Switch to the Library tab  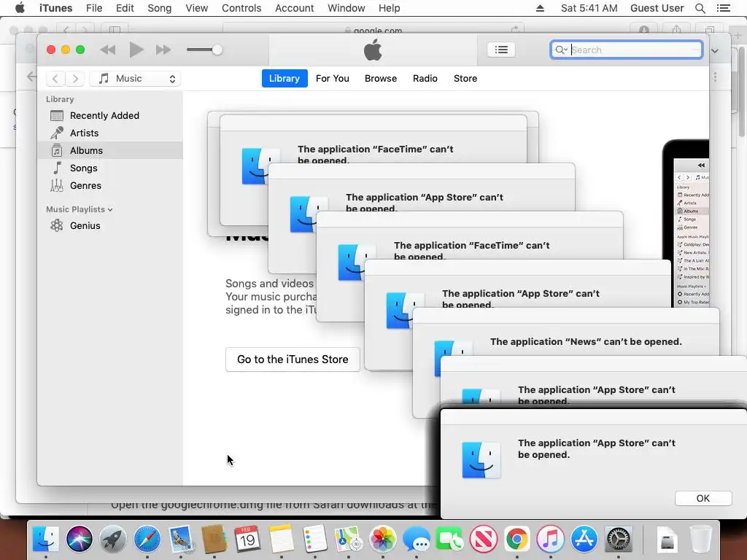[285, 79]
